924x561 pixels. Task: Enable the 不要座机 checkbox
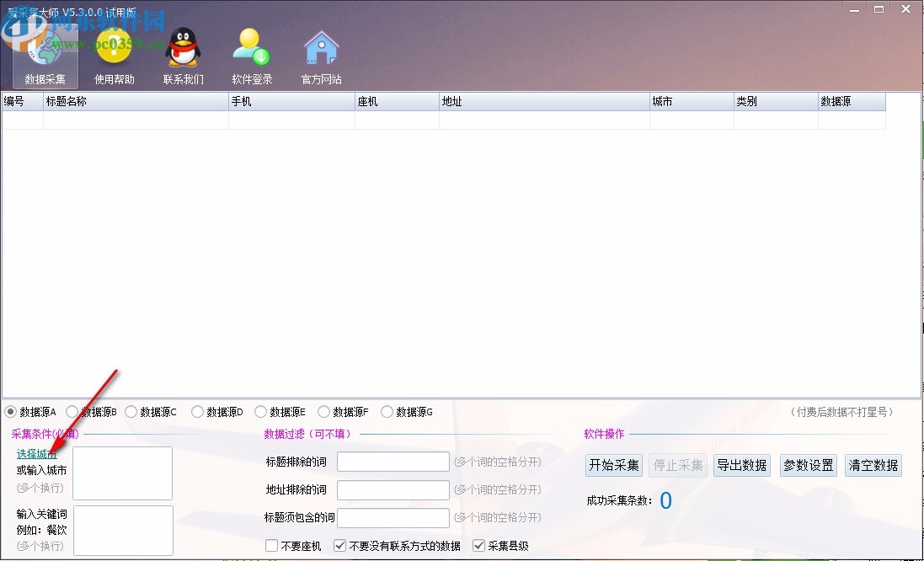pyautogui.click(x=270, y=545)
